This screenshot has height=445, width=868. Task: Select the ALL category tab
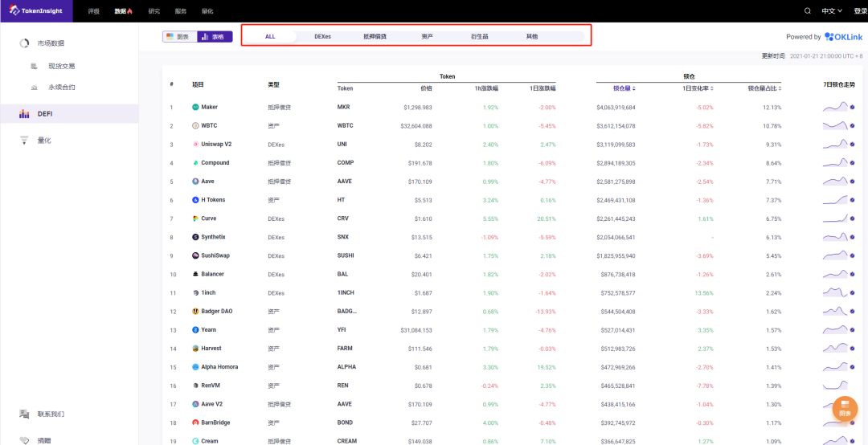pos(270,36)
